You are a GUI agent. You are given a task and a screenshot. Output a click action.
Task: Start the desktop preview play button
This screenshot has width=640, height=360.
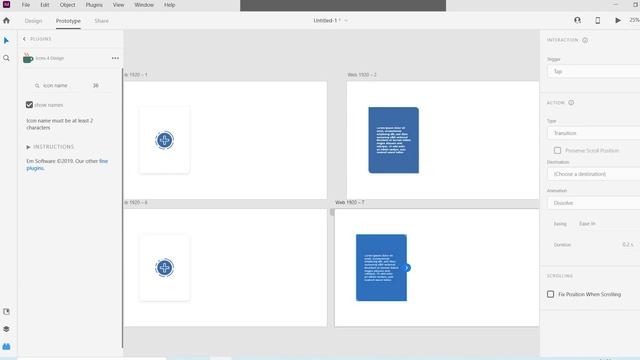point(618,20)
